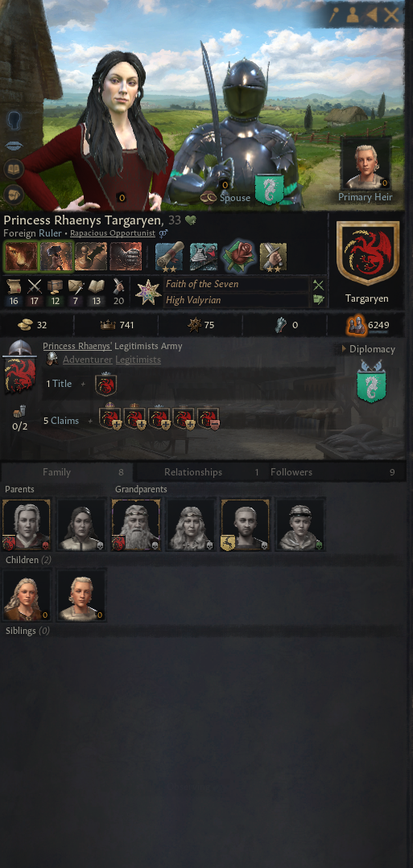Pin this character with the pin icon
Image resolution: width=413 pixels, height=868 pixels.
(334, 15)
